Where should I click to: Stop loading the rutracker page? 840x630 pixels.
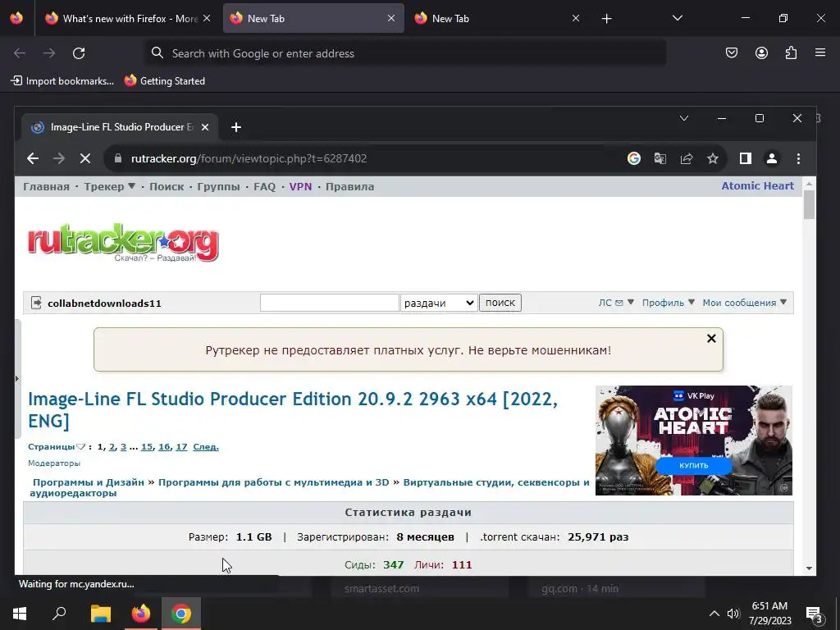pyautogui.click(x=85, y=158)
